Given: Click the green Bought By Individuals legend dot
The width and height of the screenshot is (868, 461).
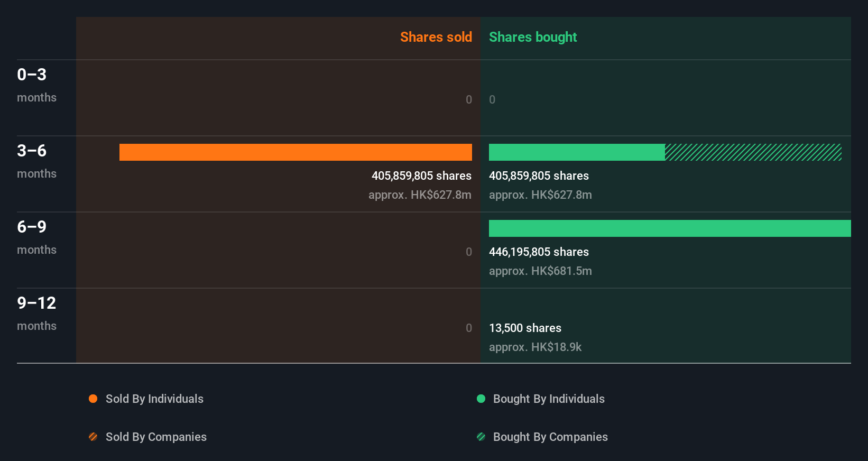Looking at the screenshot, I should [481, 399].
